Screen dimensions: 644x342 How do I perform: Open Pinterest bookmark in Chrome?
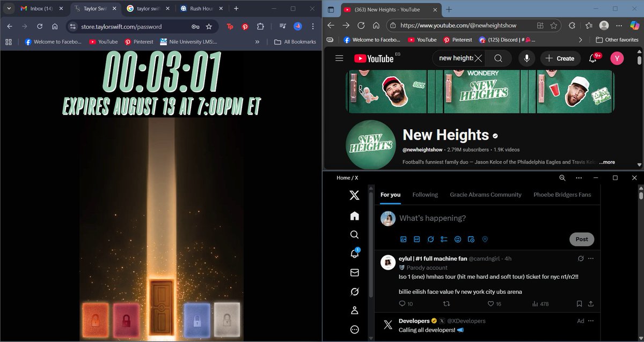[138, 42]
